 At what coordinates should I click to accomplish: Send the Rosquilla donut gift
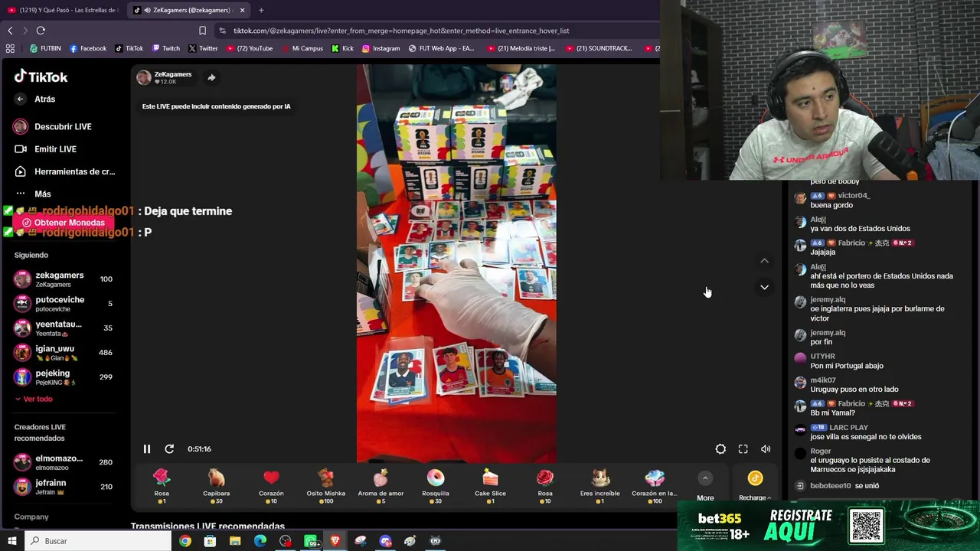pos(436,486)
